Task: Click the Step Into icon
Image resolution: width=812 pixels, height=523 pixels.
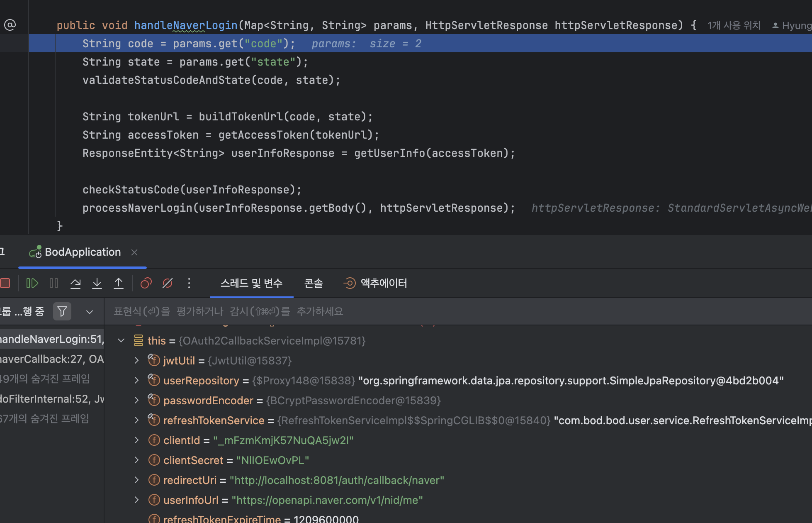Action: point(97,283)
